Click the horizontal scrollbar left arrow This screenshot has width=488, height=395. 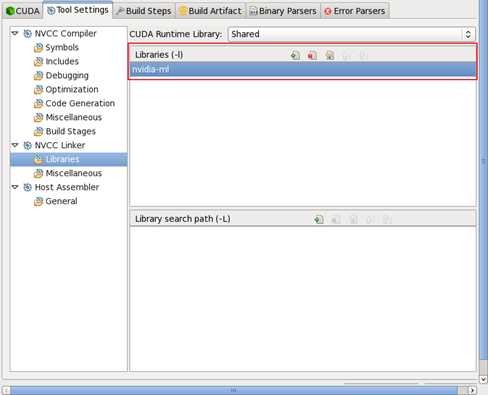tap(6, 390)
